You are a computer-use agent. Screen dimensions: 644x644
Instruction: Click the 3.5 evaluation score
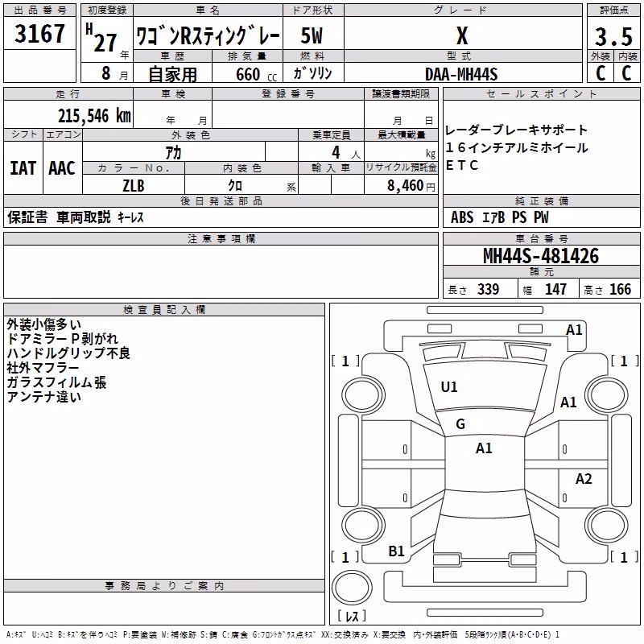coord(613,37)
